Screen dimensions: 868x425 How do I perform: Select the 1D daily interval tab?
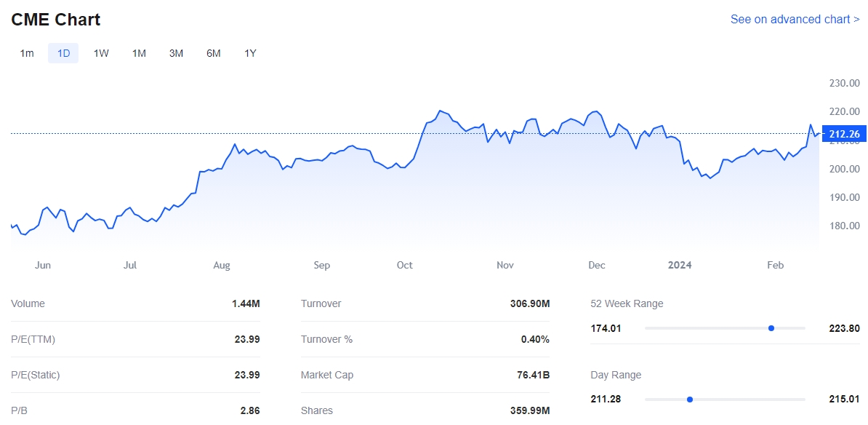pyautogui.click(x=63, y=53)
